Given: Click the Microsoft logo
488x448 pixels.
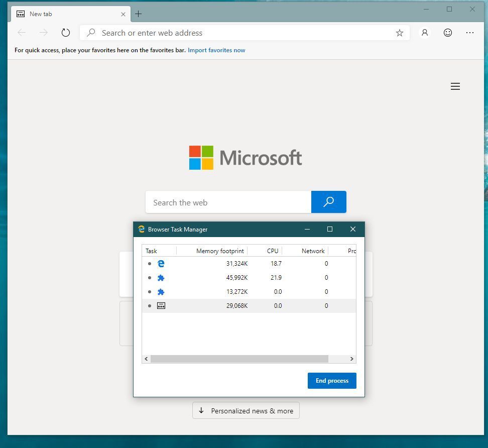Looking at the screenshot, I should (245, 158).
